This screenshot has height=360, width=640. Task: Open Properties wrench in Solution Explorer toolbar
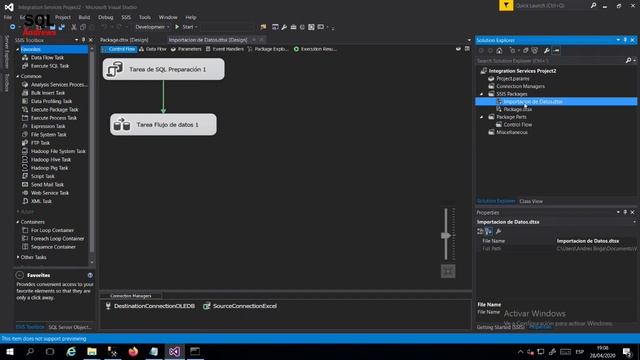(x=547, y=51)
